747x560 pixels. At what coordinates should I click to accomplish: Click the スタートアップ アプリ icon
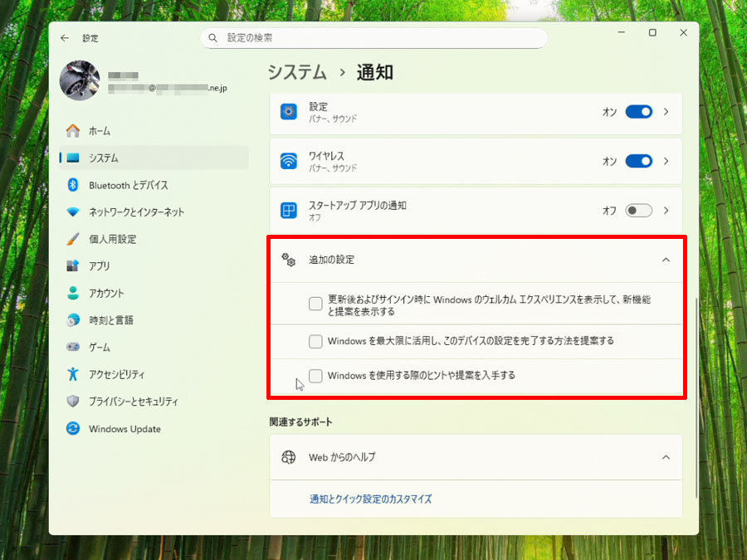pos(289,211)
